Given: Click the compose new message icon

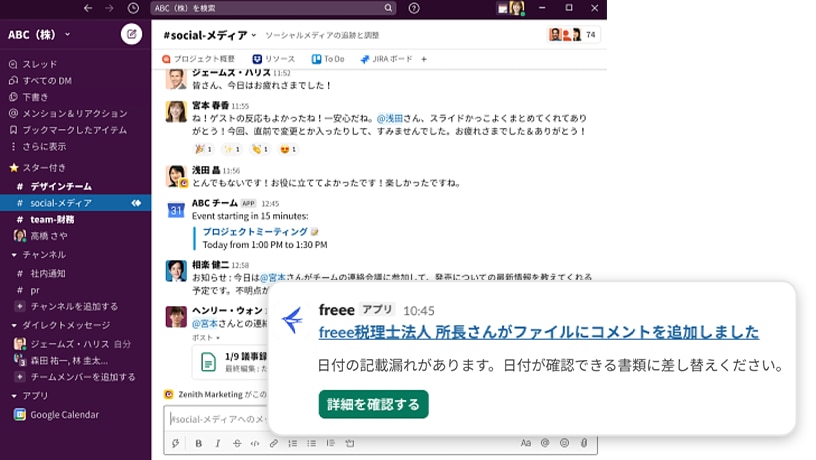Looking at the screenshot, I should [x=131, y=35].
